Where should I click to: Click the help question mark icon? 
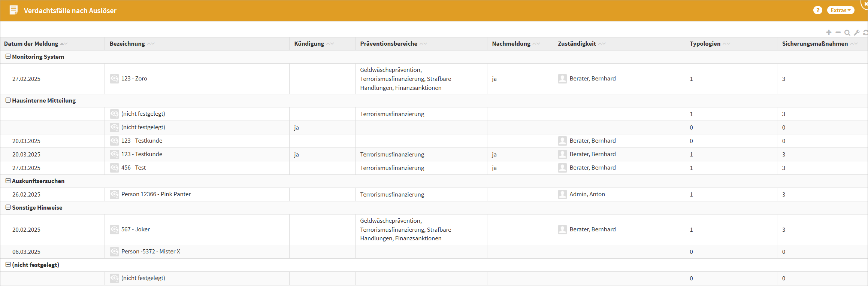817,10
